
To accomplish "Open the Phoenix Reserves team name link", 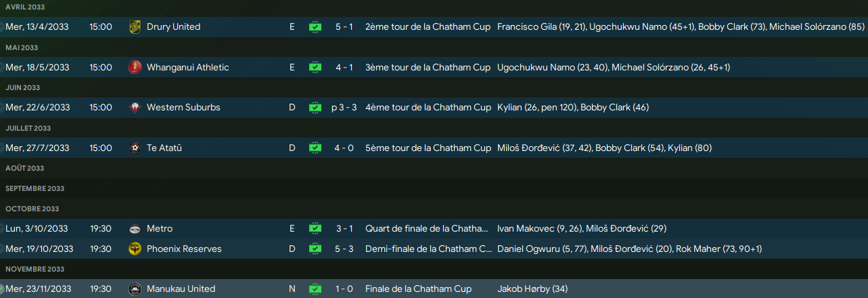I will (x=183, y=249).
